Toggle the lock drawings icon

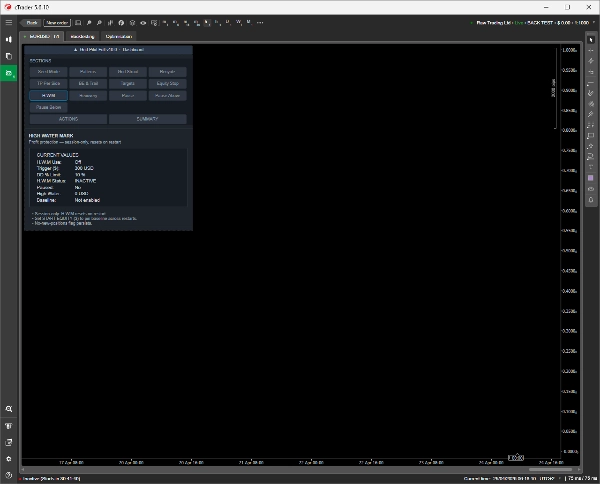pyautogui.click(x=591, y=199)
